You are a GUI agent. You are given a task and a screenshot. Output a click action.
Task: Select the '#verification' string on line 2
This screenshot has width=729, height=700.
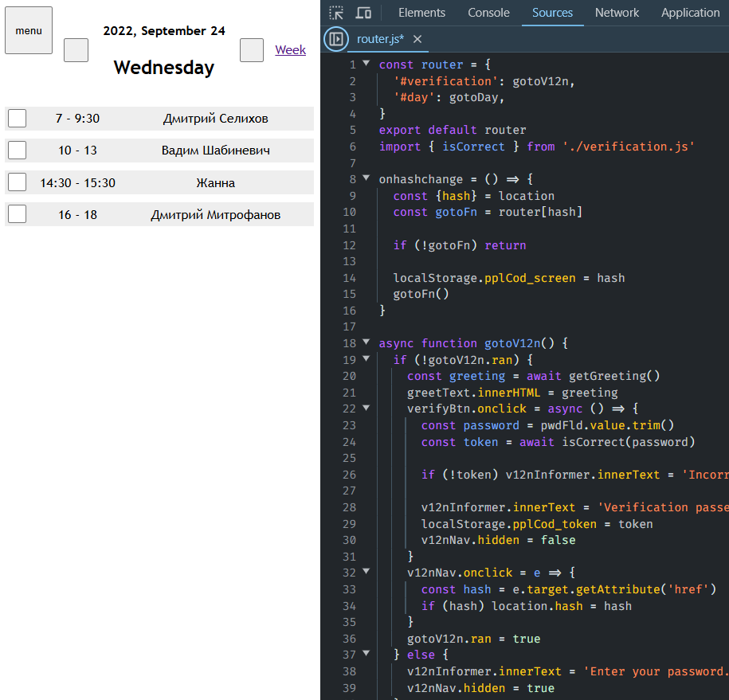click(x=446, y=81)
